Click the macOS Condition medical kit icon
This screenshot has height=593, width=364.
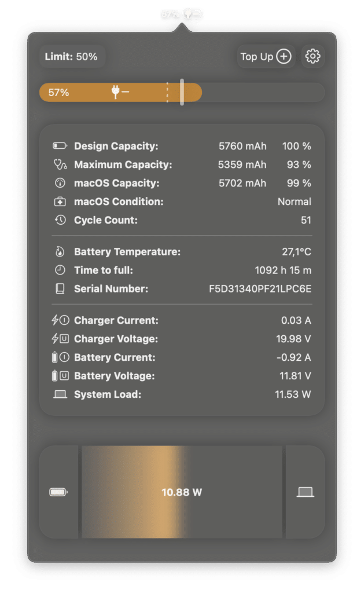click(x=60, y=202)
